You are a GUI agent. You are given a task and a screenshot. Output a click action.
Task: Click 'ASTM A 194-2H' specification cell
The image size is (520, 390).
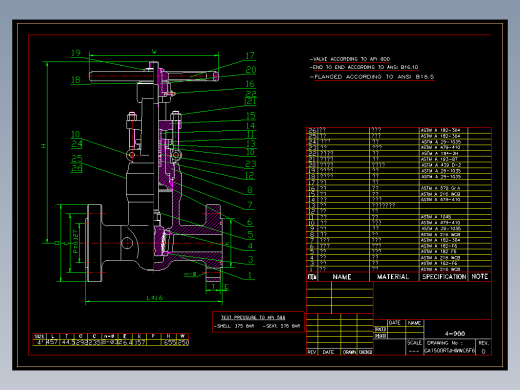coord(439,153)
